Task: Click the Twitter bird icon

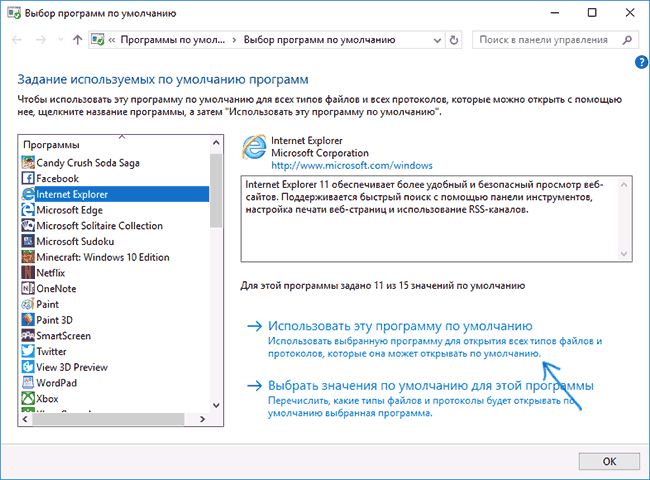Action: pyautogui.click(x=28, y=352)
